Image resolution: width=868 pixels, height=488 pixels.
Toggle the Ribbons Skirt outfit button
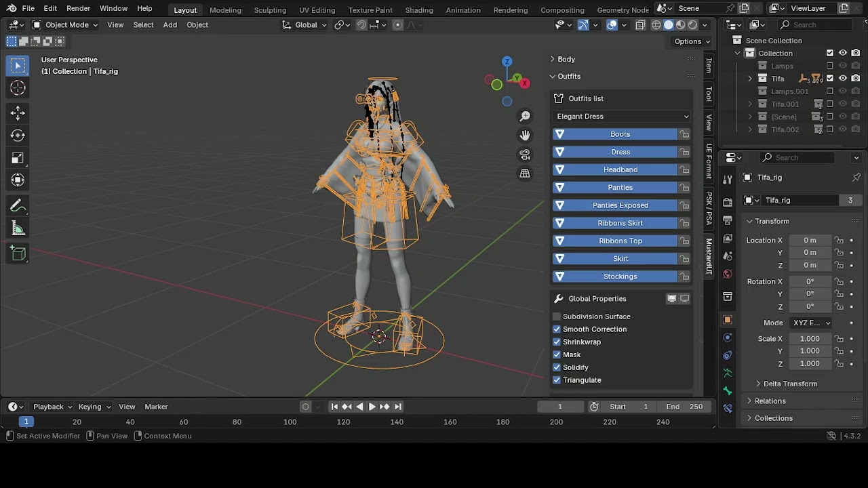[x=615, y=223]
